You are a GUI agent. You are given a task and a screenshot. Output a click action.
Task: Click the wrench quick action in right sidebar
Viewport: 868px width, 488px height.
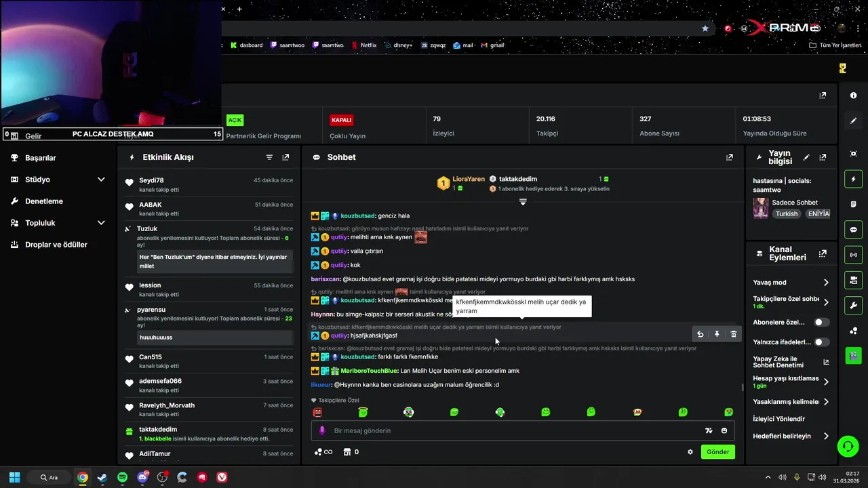[853, 305]
